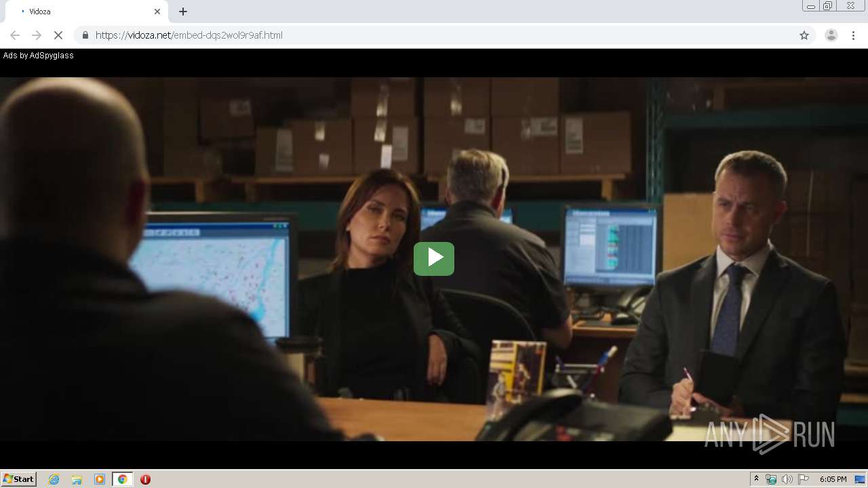The width and height of the screenshot is (868, 488).
Task: Restore down the Chrome window
Action: tap(828, 6)
